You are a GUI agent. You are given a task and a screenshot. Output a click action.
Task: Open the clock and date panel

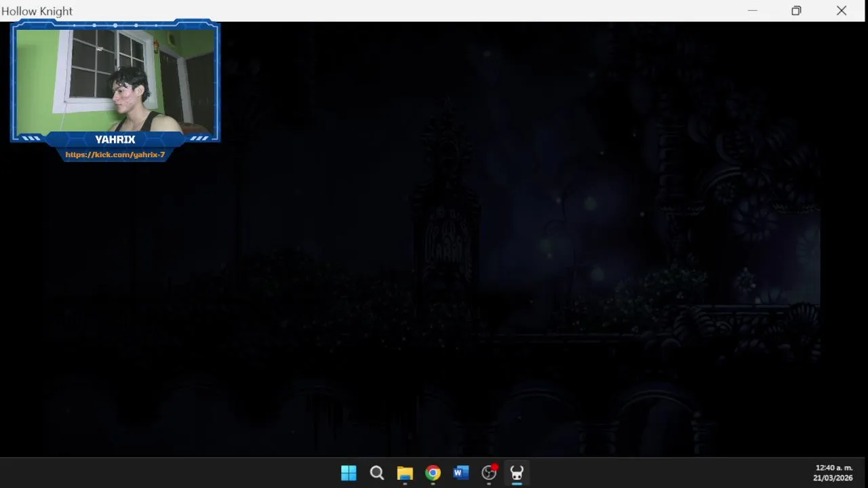pyautogui.click(x=833, y=473)
